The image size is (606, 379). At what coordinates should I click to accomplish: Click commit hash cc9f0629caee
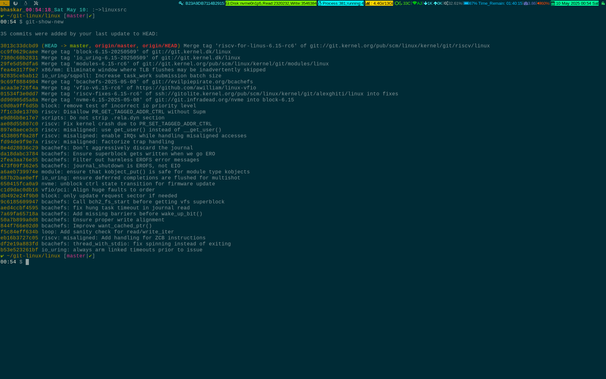click(19, 52)
